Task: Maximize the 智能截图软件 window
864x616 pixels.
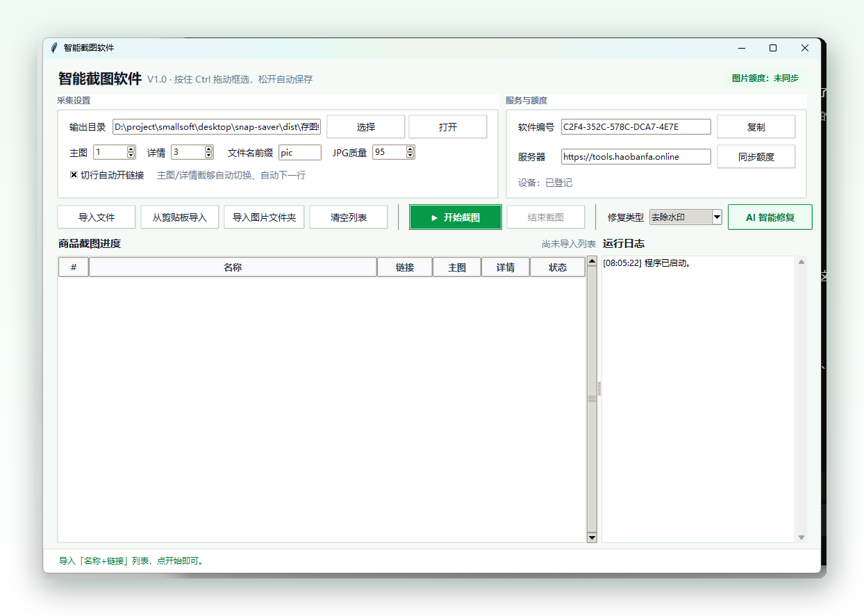Action: tap(773, 48)
